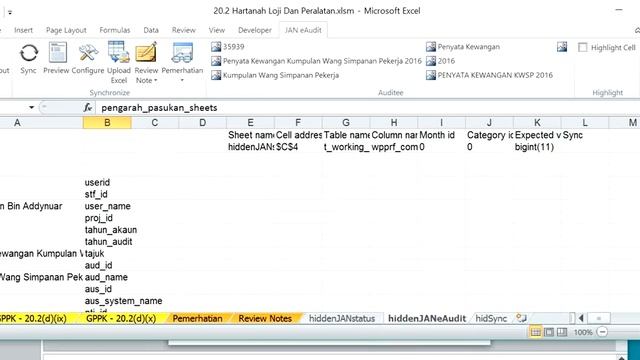Open the Insert ribbon tab
The width and height of the screenshot is (640, 360).
[23, 30]
